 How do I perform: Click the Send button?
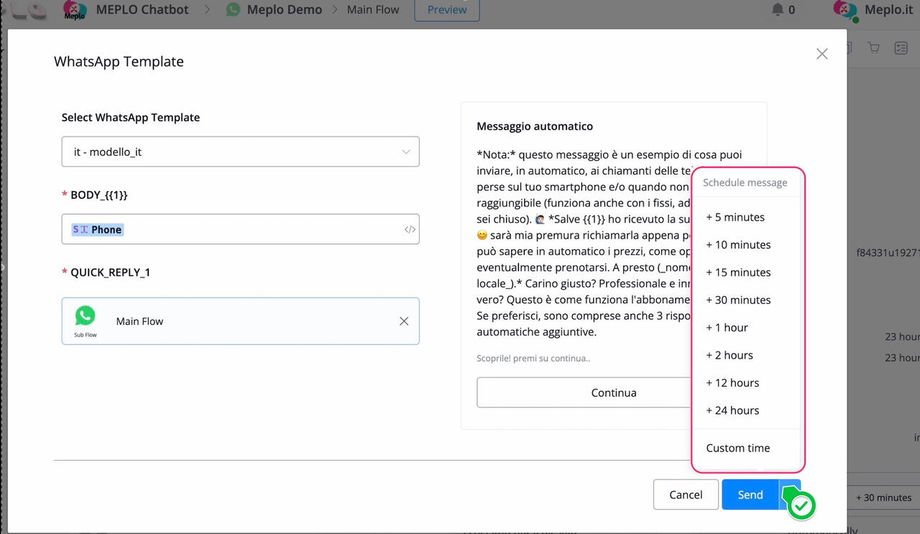point(750,495)
